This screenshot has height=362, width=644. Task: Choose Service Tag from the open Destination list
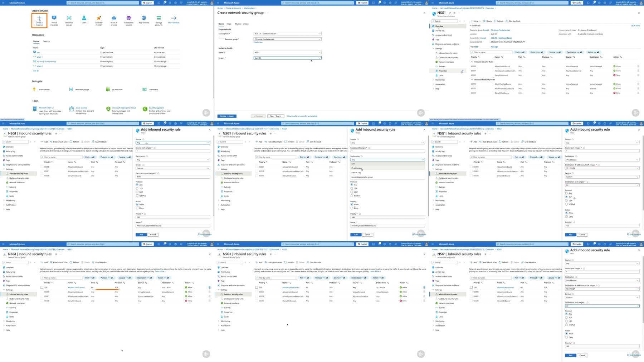356,173
